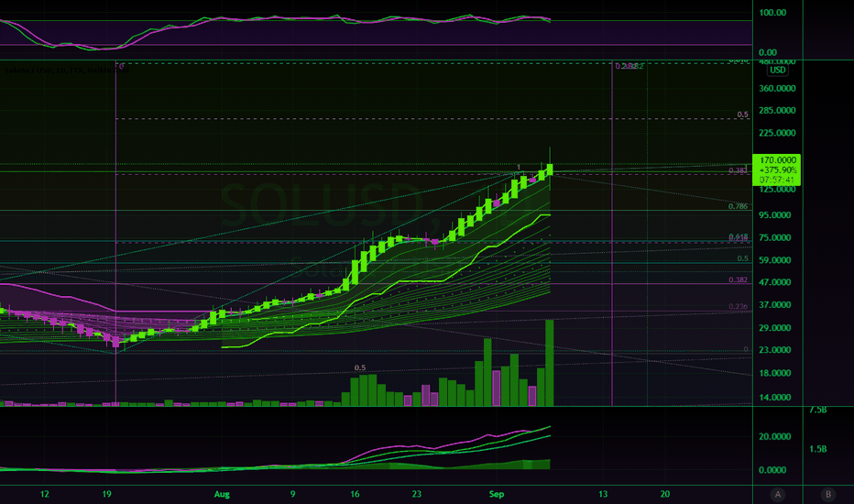Click the tallest latest volume bar
854x504 pixels.
[550, 363]
